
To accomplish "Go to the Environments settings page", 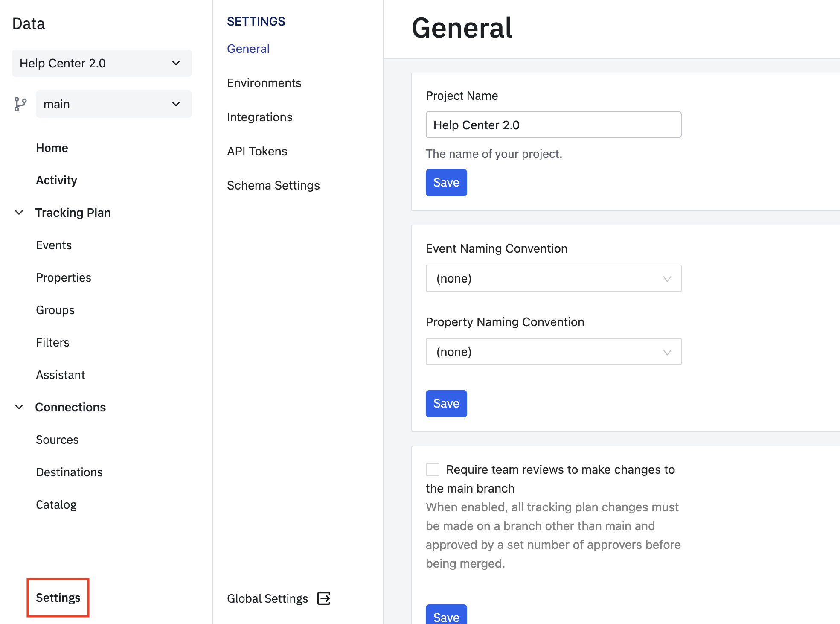I will coord(264,83).
